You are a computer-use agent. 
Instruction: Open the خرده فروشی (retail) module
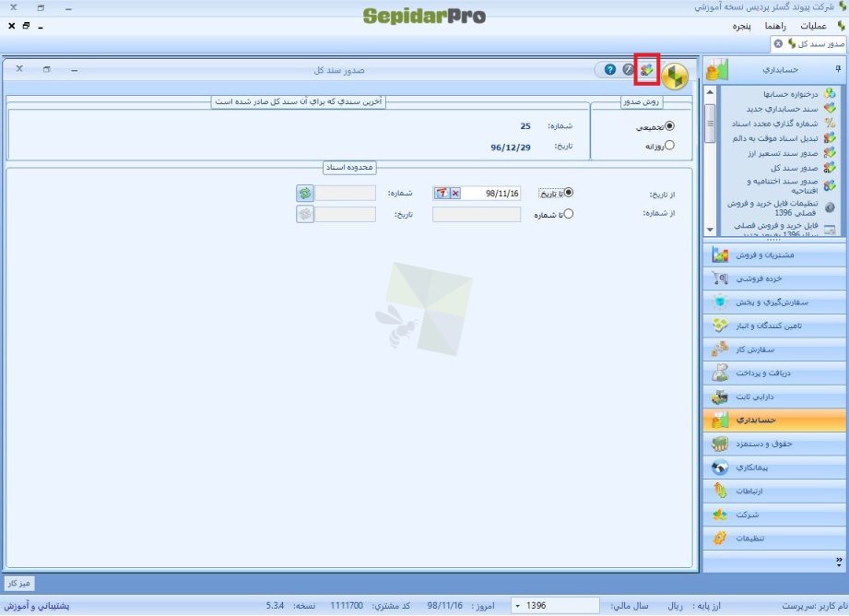tap(774, 278)
